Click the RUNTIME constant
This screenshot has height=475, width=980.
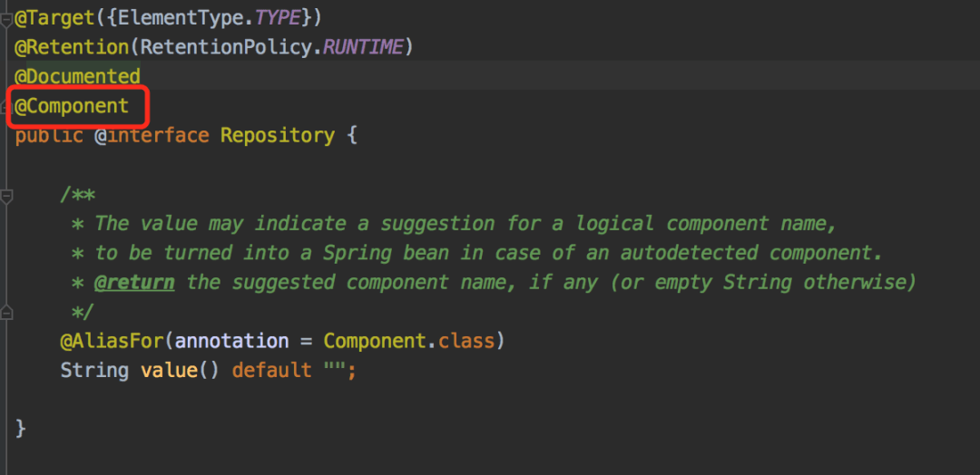coord(365,46)
